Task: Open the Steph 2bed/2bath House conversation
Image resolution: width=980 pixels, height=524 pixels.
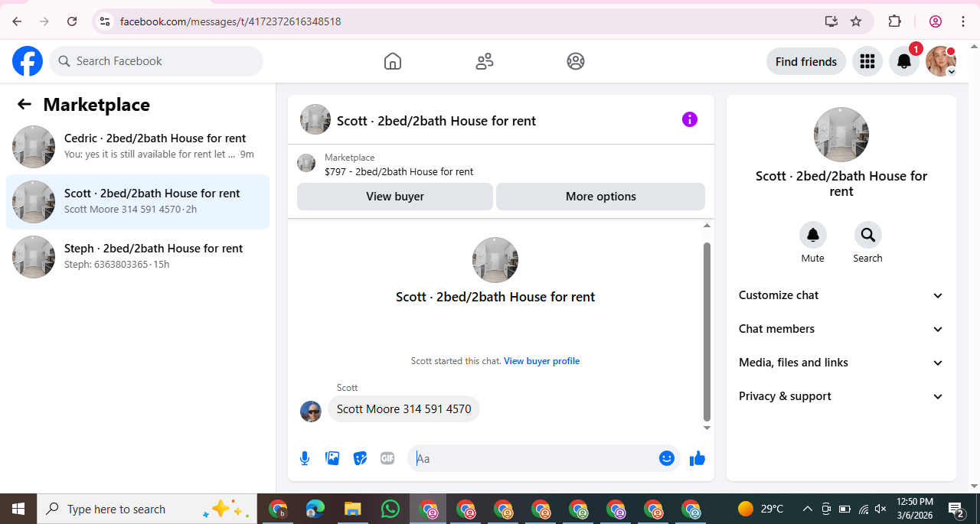Action: [x=138, y=257]
